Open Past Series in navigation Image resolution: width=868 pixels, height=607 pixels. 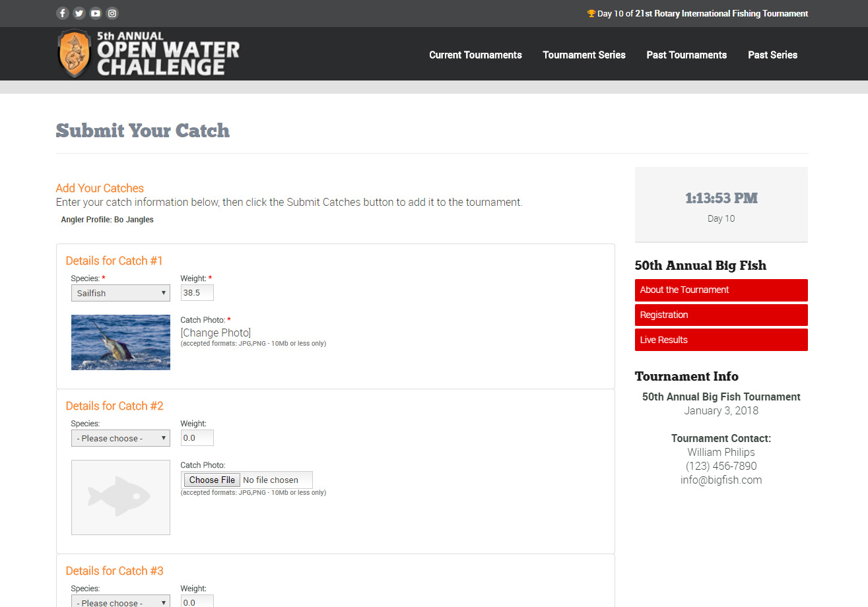pos(772,55)
